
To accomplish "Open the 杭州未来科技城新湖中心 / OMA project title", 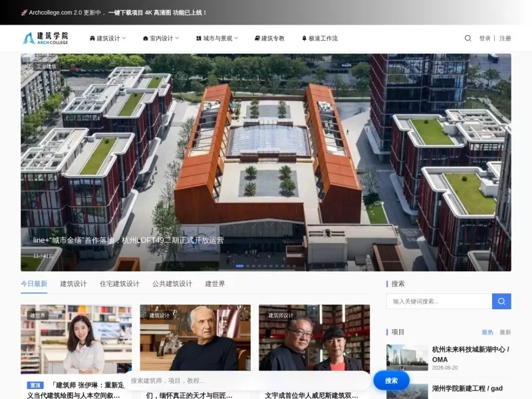I will coord(471,354).
